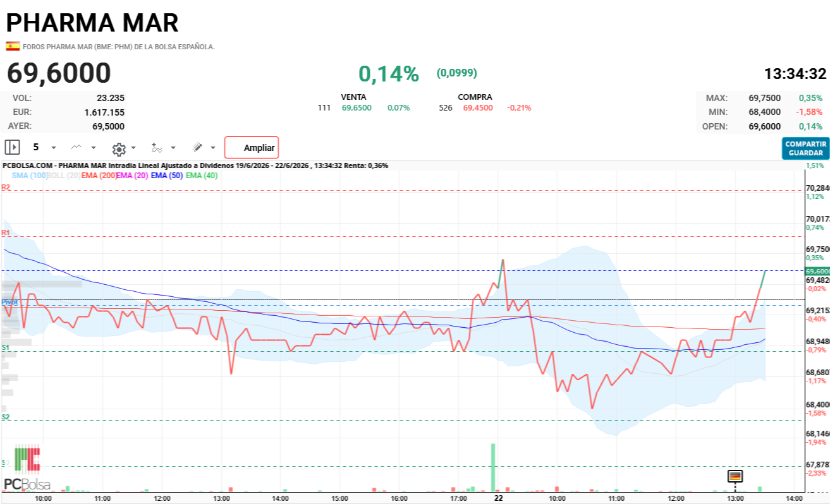Image resolution: width=830 pixels, height=504 pixels.
Task: Click the EUR turnover value 1.617.155
Action: (x=104, y=112)
